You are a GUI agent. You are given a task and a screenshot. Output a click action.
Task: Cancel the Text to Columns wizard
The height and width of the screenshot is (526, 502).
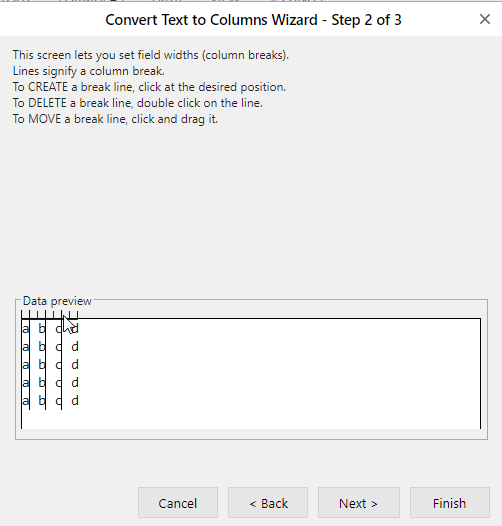[x=178, y=503]
